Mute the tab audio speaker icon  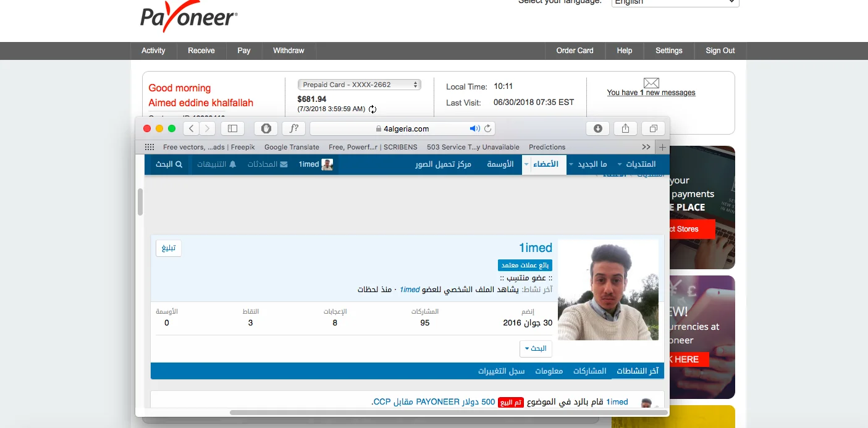click(474, 128)
